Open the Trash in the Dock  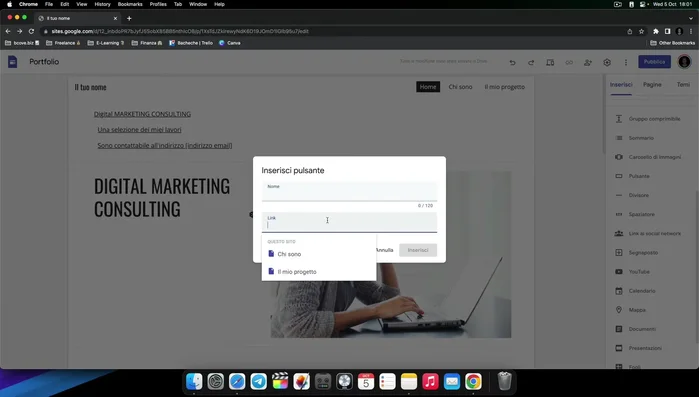[x=504, y=381]
